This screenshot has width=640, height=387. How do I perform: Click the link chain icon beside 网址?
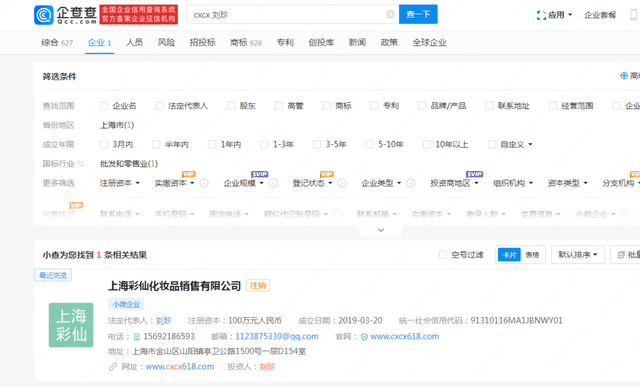[x=113, y=367]
